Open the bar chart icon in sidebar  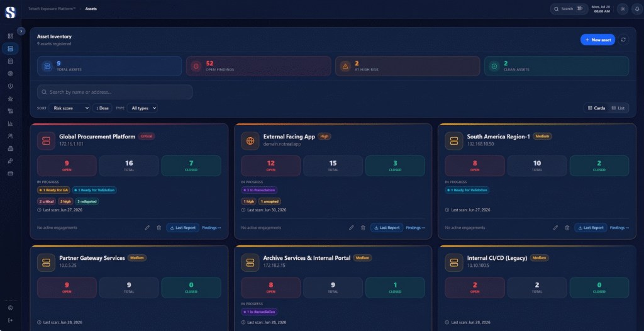pos(10,123)
